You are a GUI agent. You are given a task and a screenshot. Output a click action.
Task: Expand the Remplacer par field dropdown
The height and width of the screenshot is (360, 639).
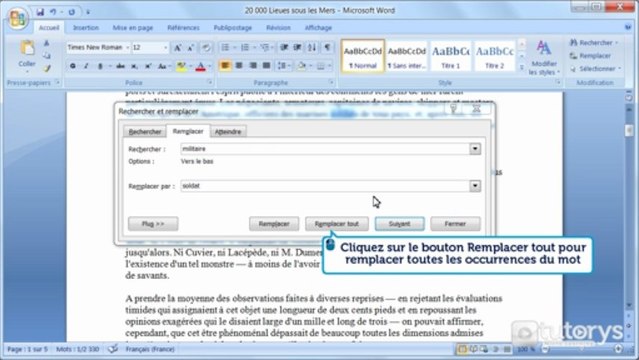click(475, 186)
